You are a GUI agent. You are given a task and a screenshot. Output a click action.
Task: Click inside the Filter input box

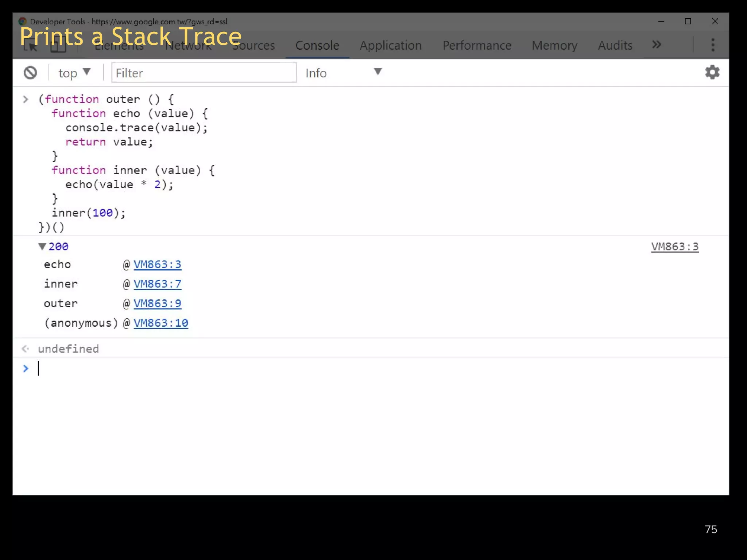[204, 73]
